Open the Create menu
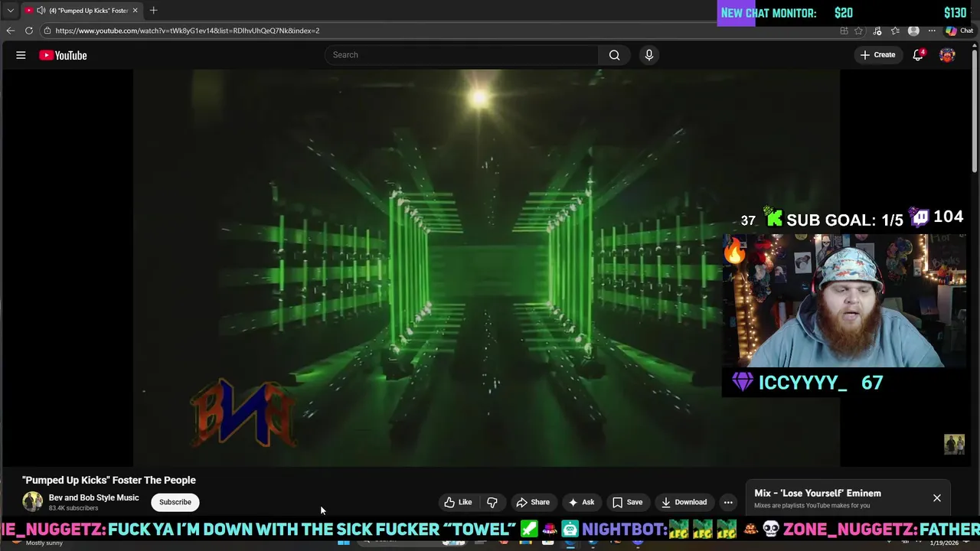980x551 pixels. coord(877,55)
